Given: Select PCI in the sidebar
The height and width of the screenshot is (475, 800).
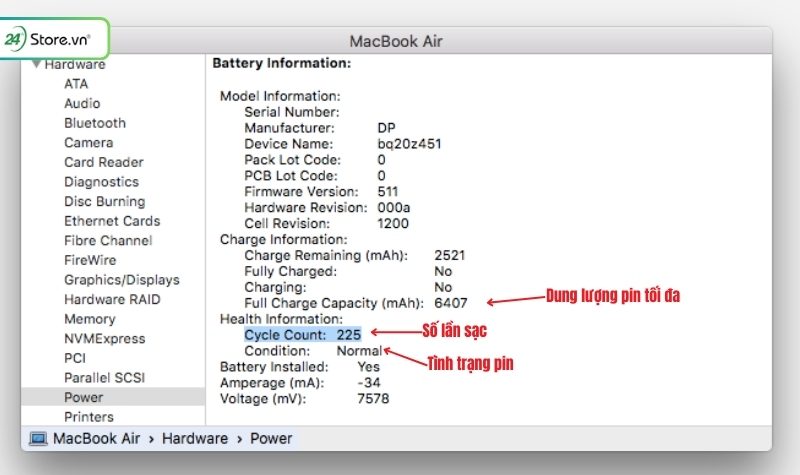Looking at the screenshot, I should pyautogui.click(x=75, y=358).
